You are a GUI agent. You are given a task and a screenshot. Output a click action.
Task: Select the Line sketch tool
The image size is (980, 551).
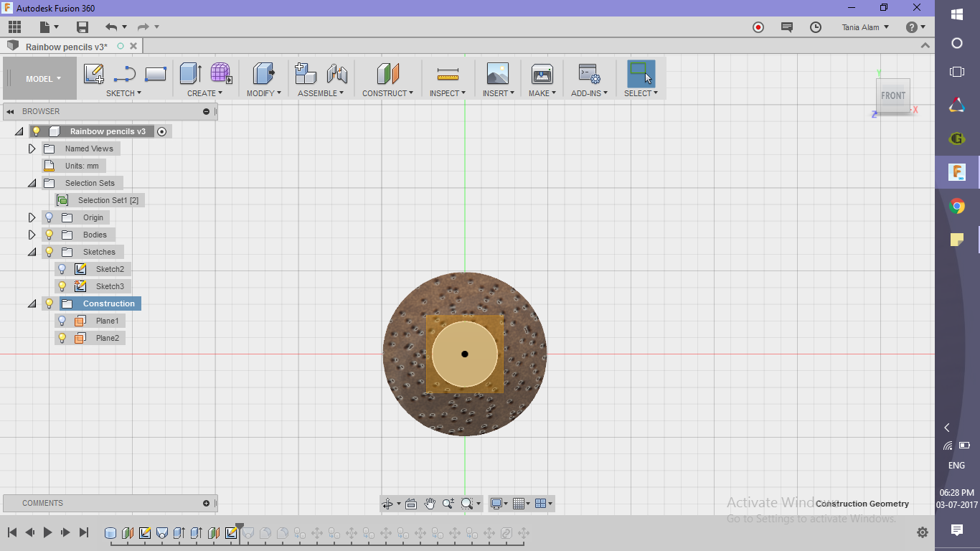click(x=124, y=74)
